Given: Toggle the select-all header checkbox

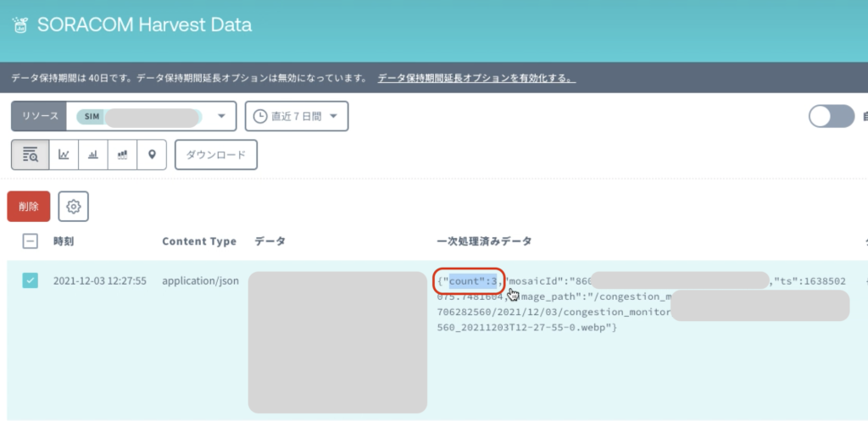Looking at the screenshot, I should [30, 241].
